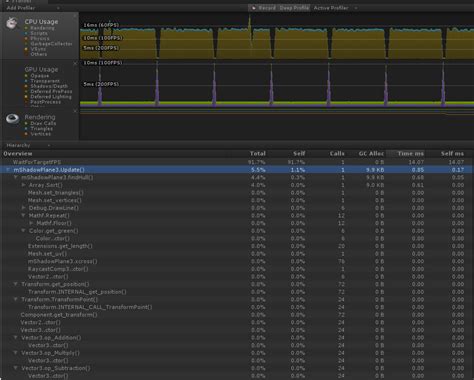This screenshot has width=474, height=380.
Task: Collapse the Mathf.Repeat() tree entry
Action: 24,216
